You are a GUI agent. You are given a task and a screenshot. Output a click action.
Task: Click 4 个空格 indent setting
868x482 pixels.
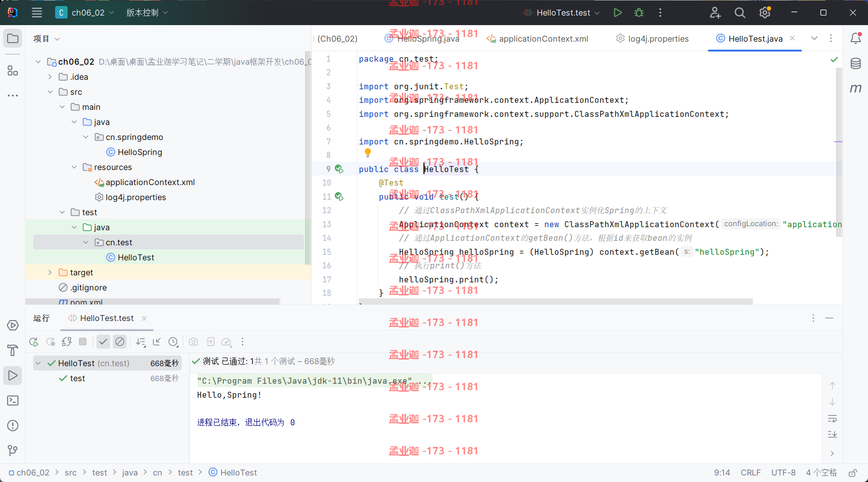(821, 472)
